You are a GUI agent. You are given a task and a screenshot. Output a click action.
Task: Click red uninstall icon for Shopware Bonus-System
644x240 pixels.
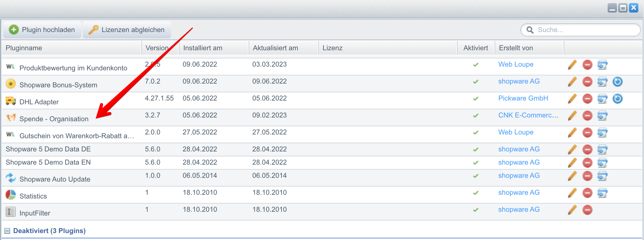point(587,82)
